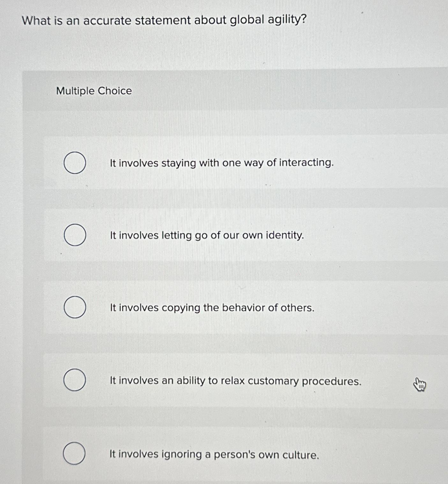
Task: Click the 'Multiple Choice' label
Action: point(93,92)
